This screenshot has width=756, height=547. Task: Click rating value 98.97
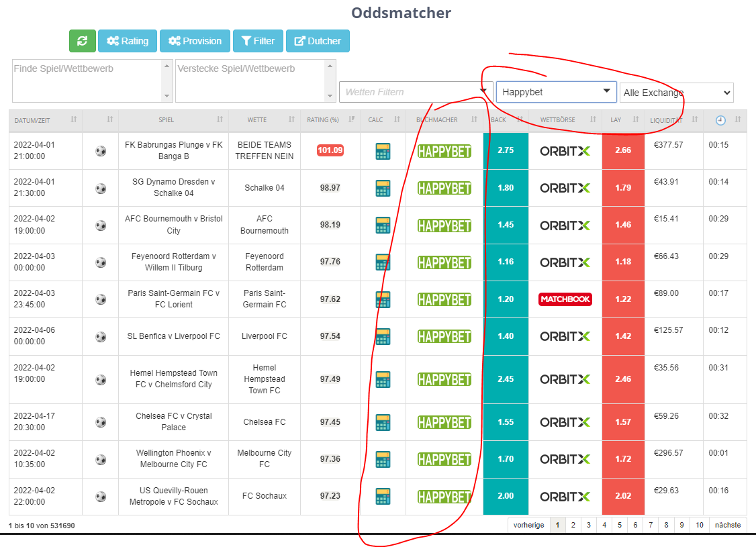(330, 187)
